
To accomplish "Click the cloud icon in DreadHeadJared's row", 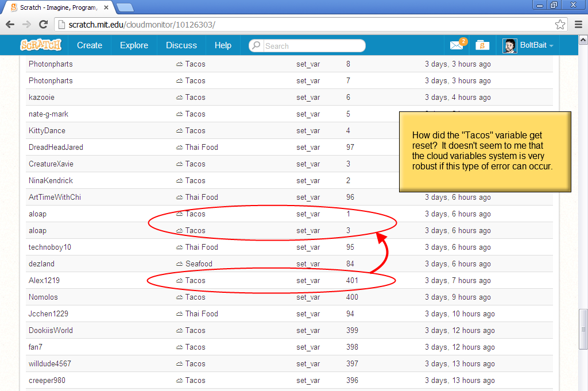I will 179,148.
